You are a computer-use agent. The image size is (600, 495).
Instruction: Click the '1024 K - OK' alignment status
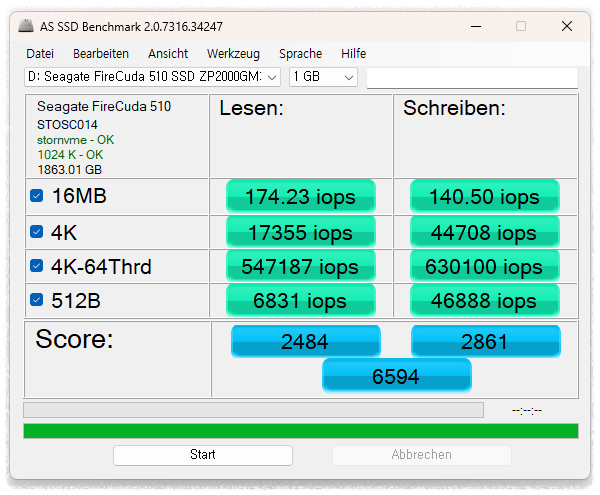[x=70, y=155]
